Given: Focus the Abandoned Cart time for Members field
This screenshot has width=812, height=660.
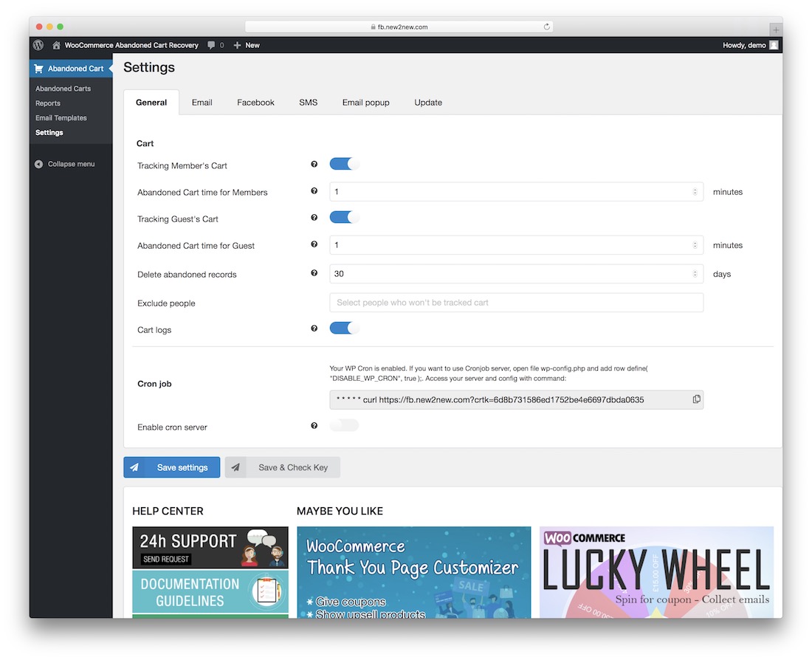Looking at the screenshot, I should [x=516, y=192].
